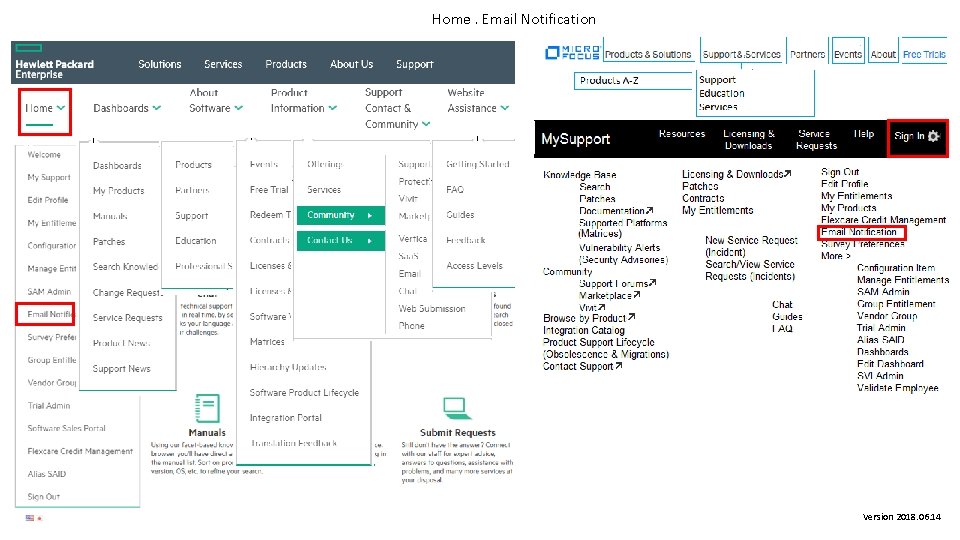Click Browse by Product link
Viewport: 960px width, 540px height.
tap(589, 318)
